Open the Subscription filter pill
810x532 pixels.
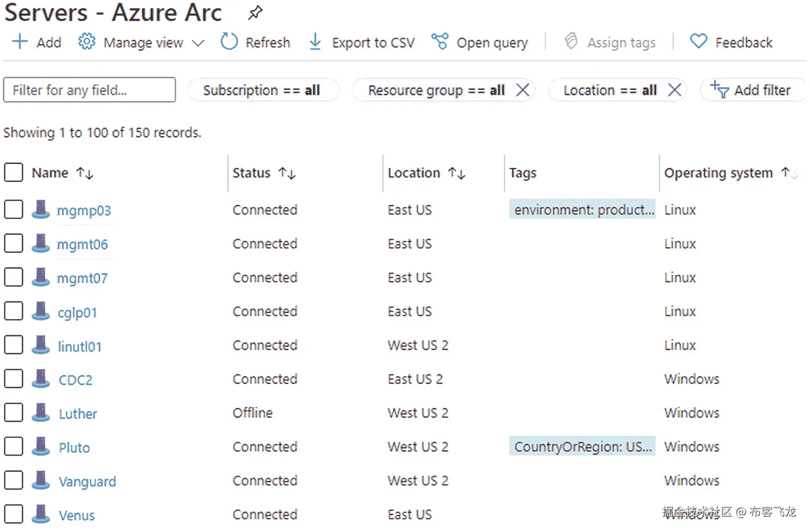point(262,90)
